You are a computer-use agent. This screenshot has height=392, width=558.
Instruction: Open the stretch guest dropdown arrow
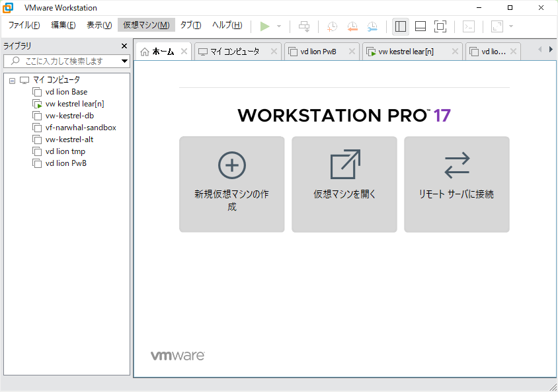click(511, 26)
